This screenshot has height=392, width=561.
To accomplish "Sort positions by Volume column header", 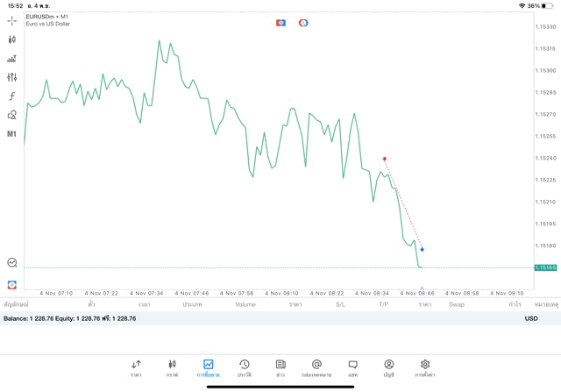I will (x=245, y=304).
